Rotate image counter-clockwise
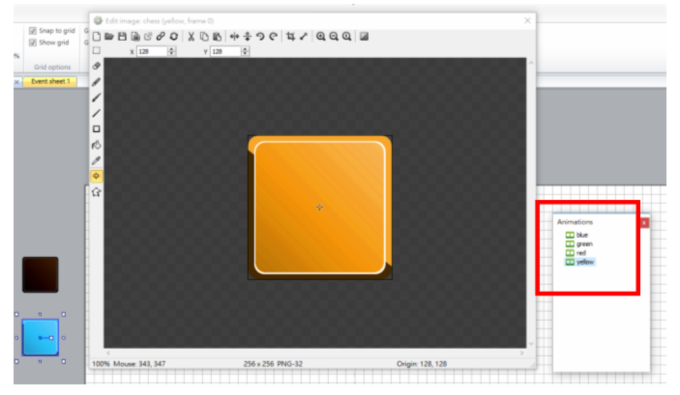This screenshot has width=680, height=395. pos(260,36)
